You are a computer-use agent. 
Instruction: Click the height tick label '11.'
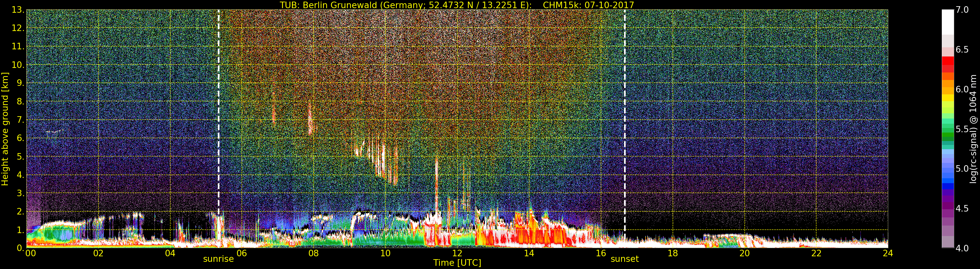(18, 46)
